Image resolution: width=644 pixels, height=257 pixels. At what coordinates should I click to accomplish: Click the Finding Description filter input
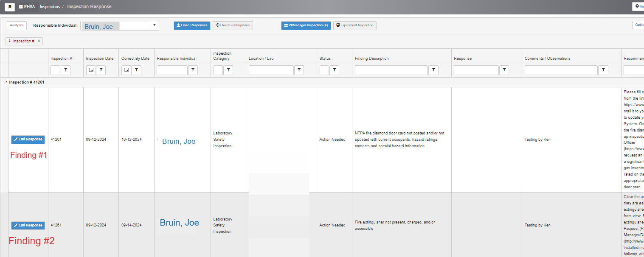pyautogui.click(x=391, y=70)
